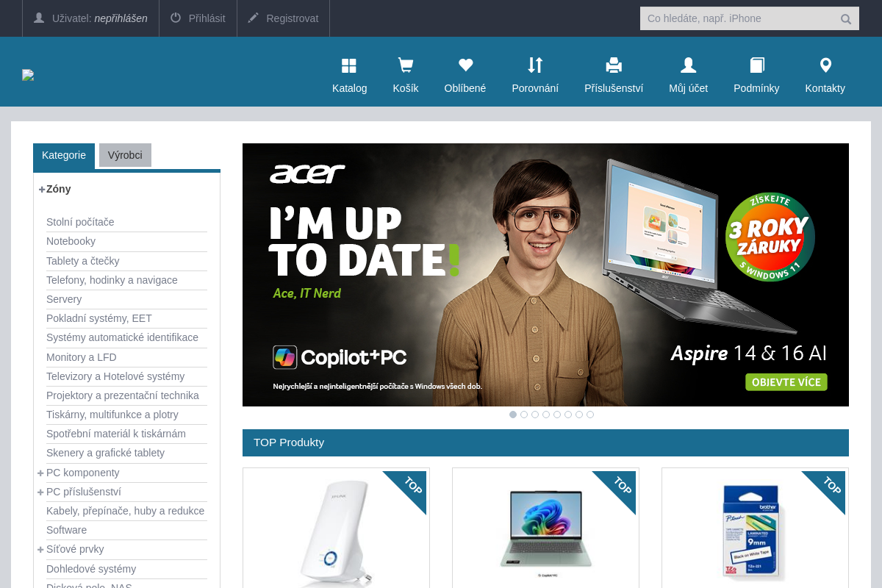The image size is (882, 588).
Task: Click the Acer Aspire banner image
Action: (x=545, y=275)
